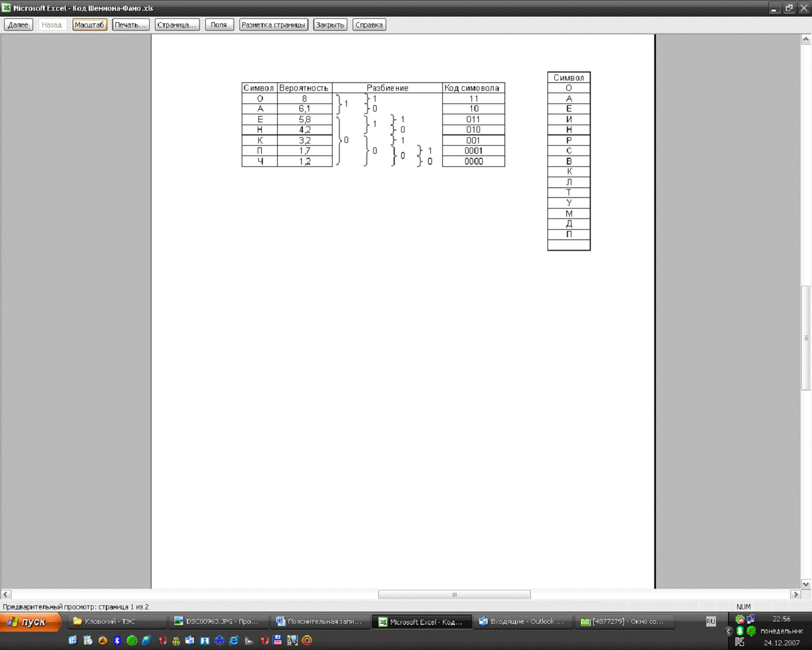The width and height of the screenshot is (812, 650).
Task: Click the code cell 011
Action: [x=473, y=119]
